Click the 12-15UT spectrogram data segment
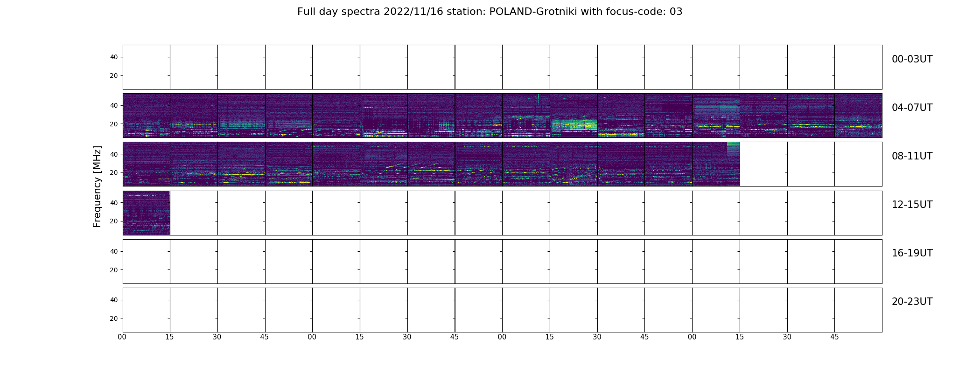980x373 pixels. (147, 213)
